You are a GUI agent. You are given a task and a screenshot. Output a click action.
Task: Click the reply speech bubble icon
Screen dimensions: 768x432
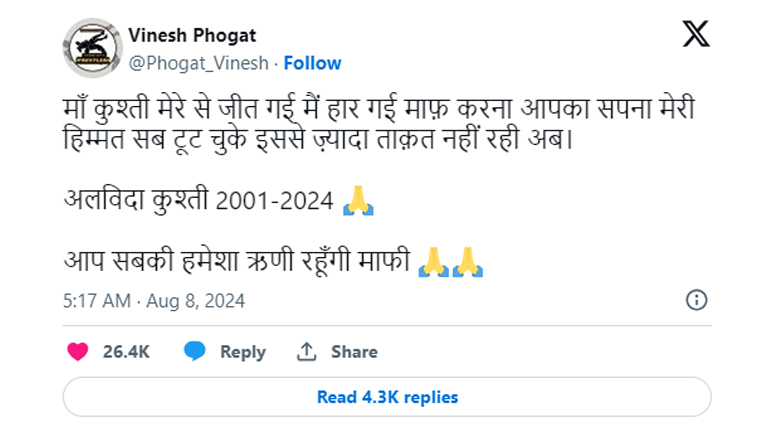196,352
